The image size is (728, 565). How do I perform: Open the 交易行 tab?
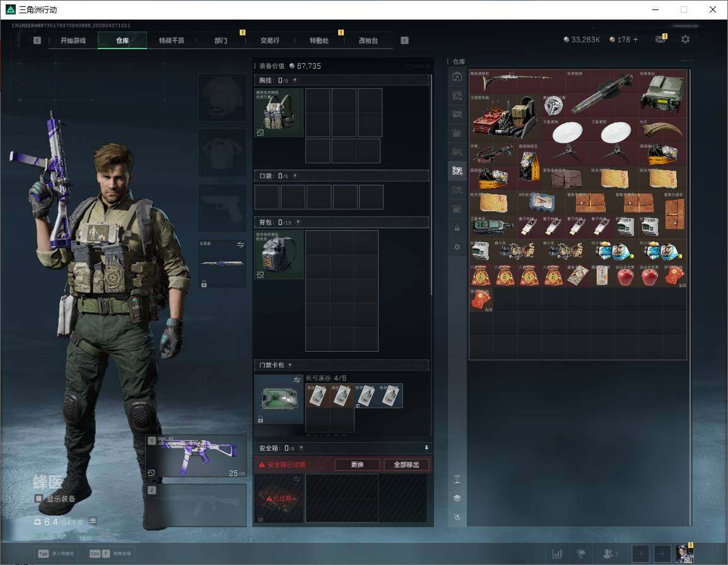(270, 40)
